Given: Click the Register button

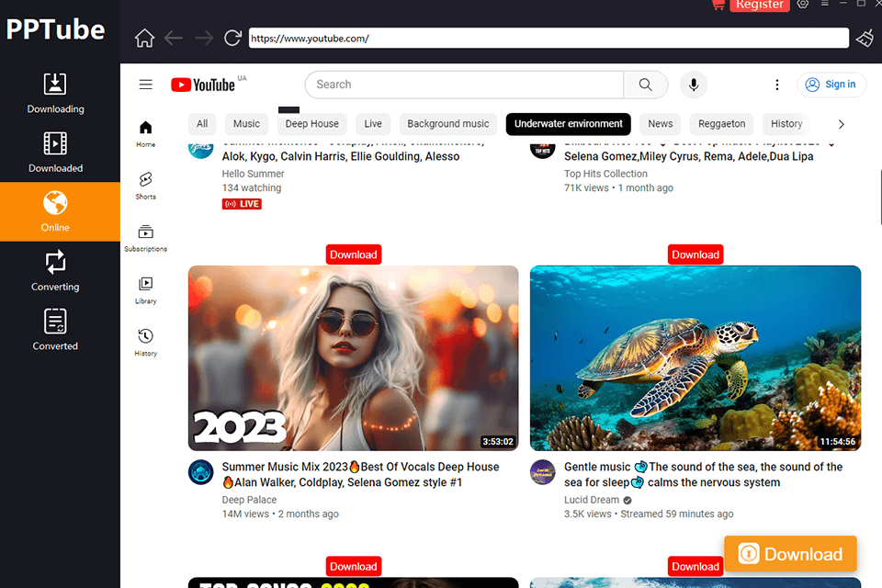Looking at the screenshot, I should click(760, 6).
